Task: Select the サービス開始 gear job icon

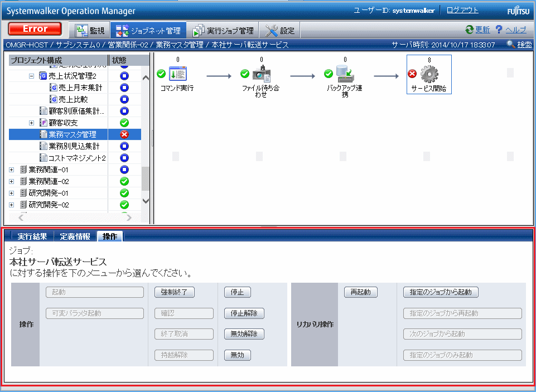Action: click(429, 74)
